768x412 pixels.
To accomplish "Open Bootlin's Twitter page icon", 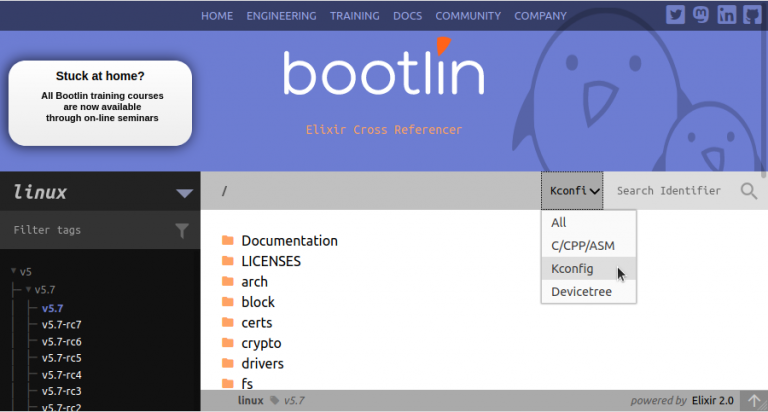I will (675, 15).
